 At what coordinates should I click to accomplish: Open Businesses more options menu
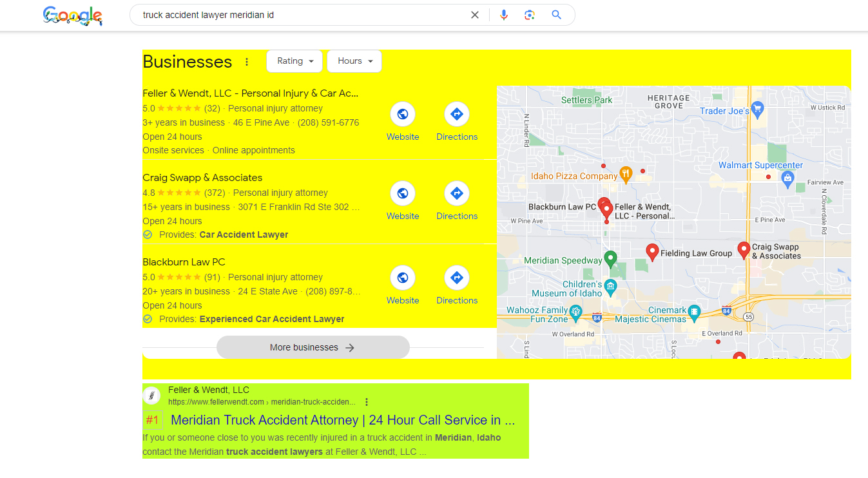[x=247, y=62]
